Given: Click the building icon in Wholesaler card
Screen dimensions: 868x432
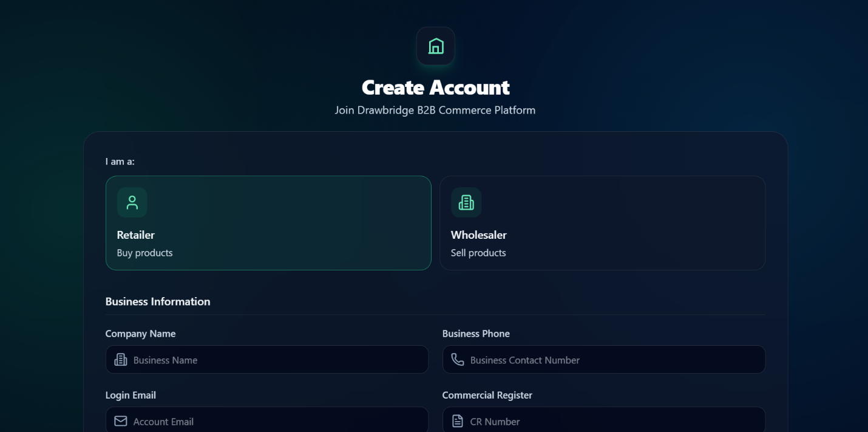Looking at the screenshot, I should click(x=466, y=202).
